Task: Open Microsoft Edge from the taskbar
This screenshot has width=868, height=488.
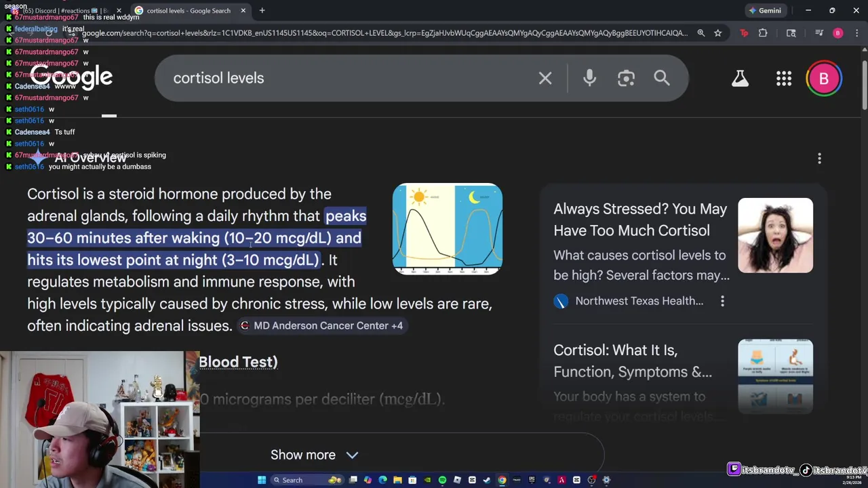Action: click(x=382, y=480)
